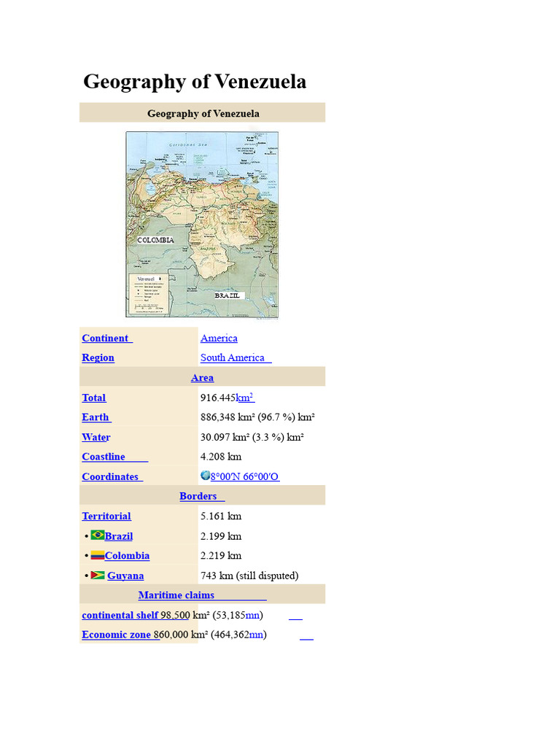Image resolution: width=560 pixels, height=747 pixels.
Task: Click the text 743 km (still disputed)
Action: [x=249, y=576]
